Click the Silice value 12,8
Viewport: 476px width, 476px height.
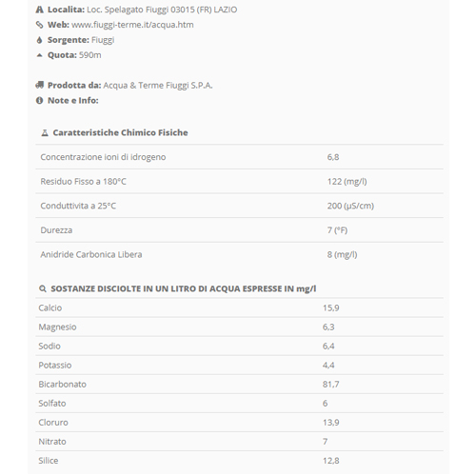click(x=330, y=461)
